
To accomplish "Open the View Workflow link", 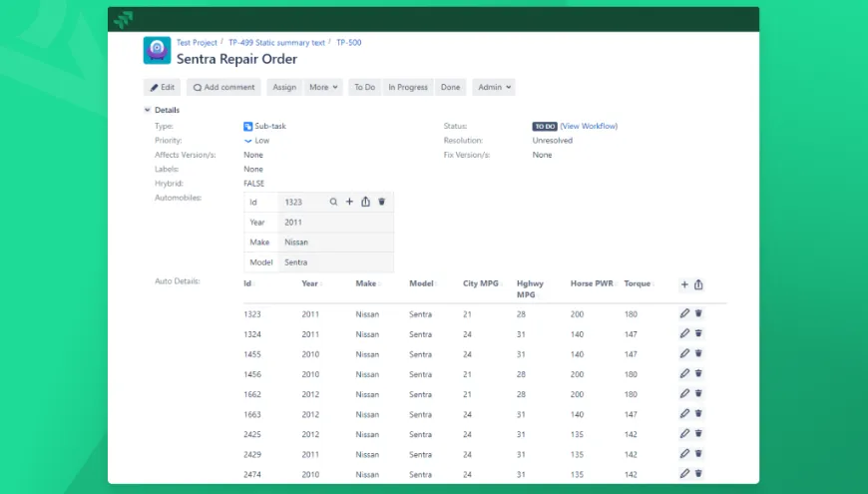I will (589, 127).
